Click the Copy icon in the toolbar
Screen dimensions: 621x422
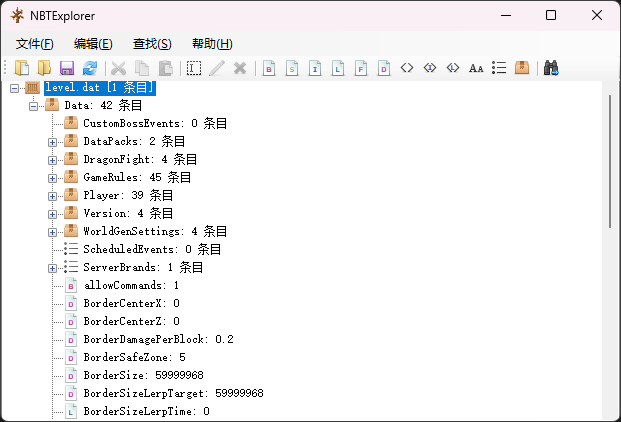tap(142, 68)
